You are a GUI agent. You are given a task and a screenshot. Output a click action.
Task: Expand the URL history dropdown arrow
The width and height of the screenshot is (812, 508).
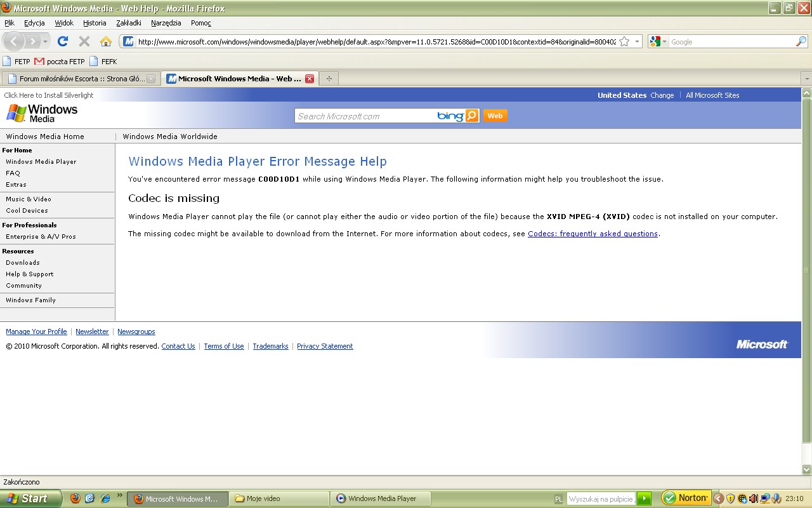click(637, 41)
